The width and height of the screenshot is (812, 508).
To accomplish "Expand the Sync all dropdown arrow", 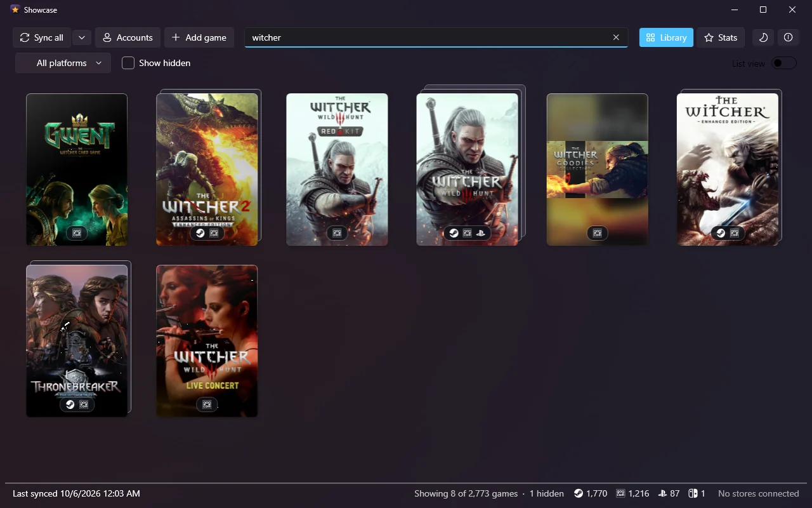I will [82, 37].
